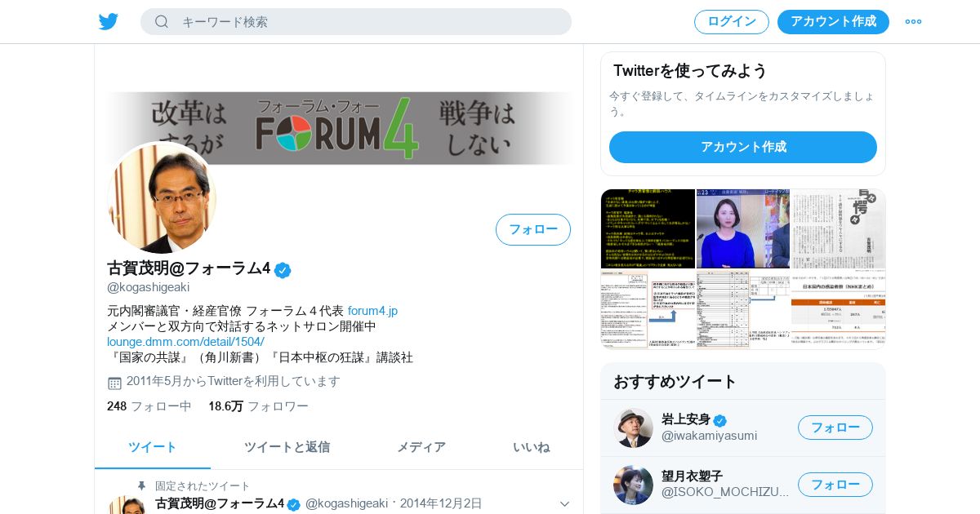Select the いいね tab
Viewport: 980px width, 514px height.
(x=531, y=447)
